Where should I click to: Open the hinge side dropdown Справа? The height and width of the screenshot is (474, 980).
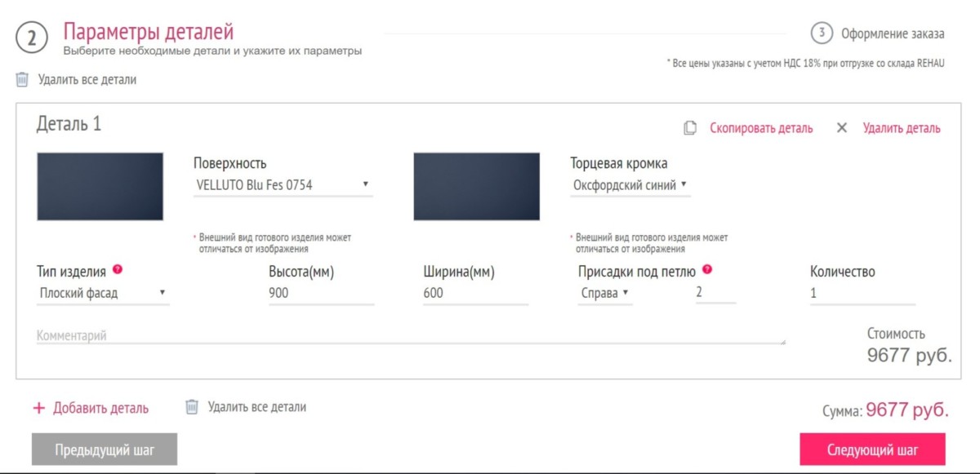click(x=605, y=294)
